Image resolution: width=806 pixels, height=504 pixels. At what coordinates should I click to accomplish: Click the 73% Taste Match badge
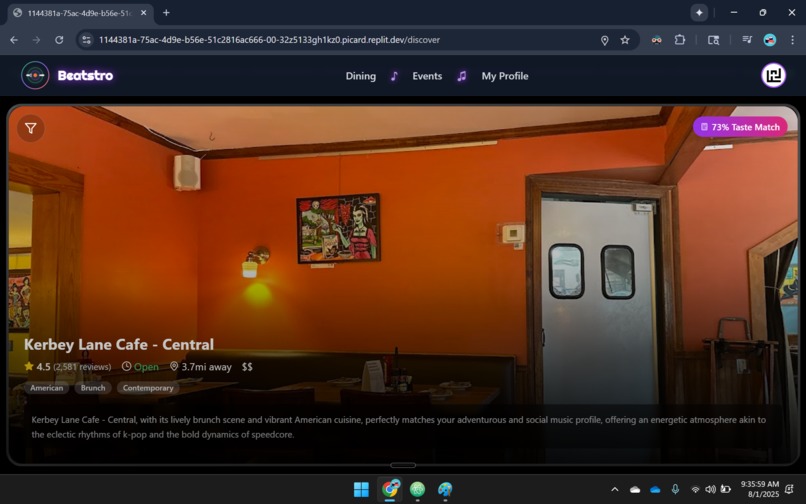click(740, 127)
